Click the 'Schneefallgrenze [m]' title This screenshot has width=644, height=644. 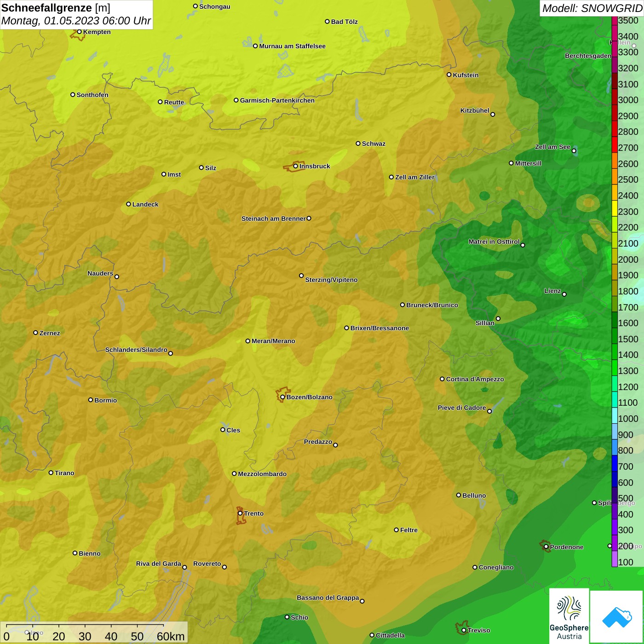(56, 8)
